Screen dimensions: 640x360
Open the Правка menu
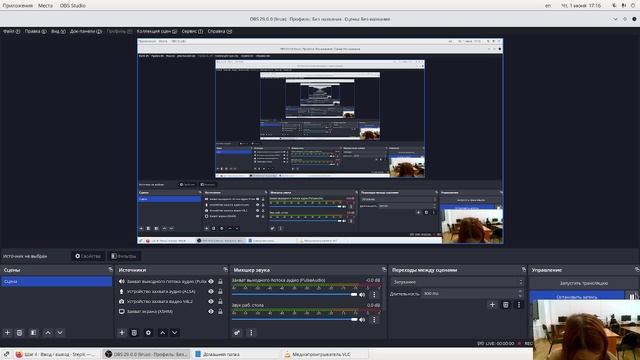[36, 31]
